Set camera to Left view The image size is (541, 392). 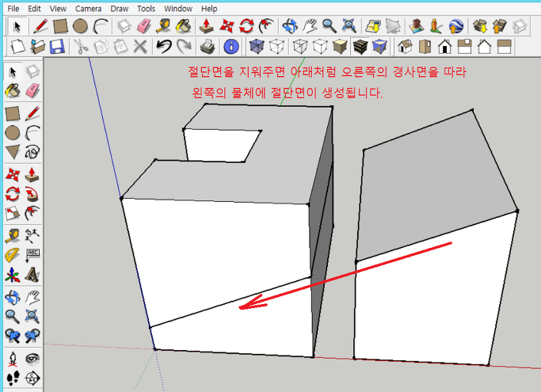click(x=504, y=47)
